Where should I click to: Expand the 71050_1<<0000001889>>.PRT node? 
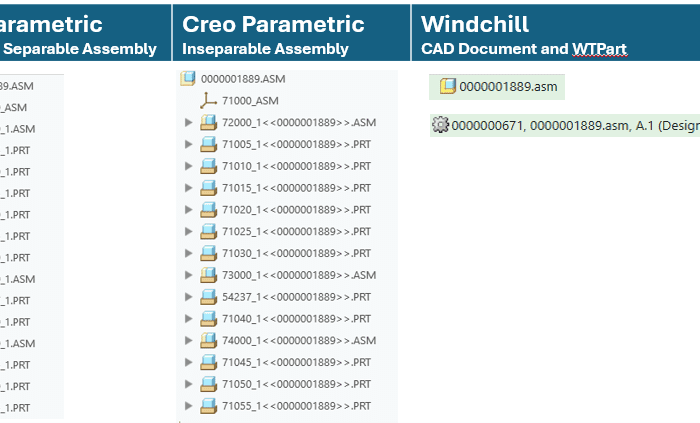(188, 385)
